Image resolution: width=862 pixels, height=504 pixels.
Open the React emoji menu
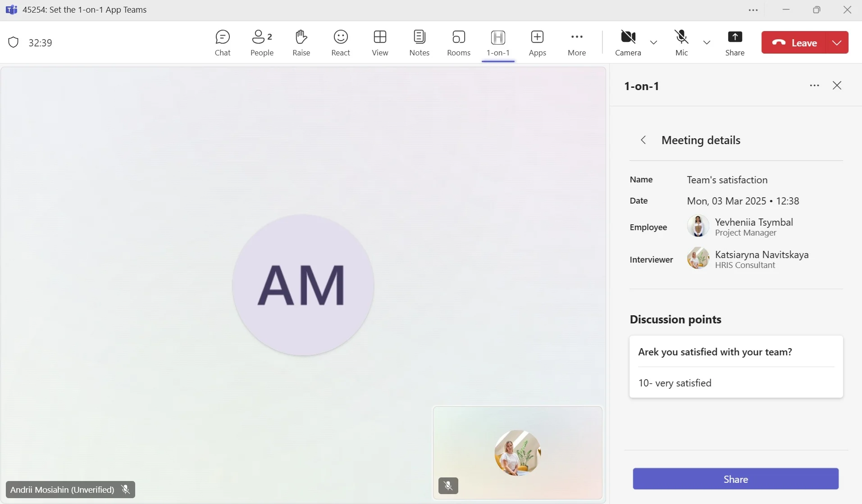(x=341, y=43)
